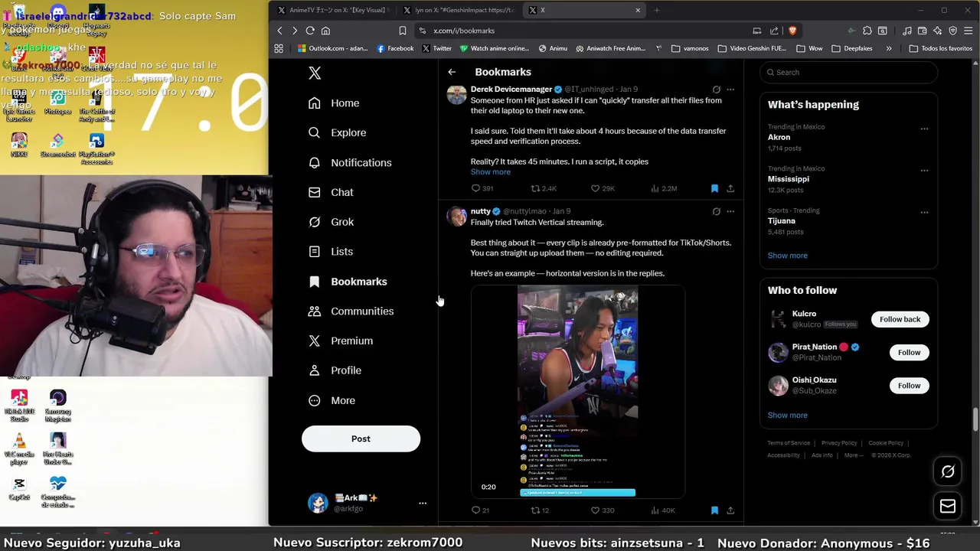Reply to Derek Devicemanager's post
The height and width of the screenshot is (551, 980).
pos(482,188)
